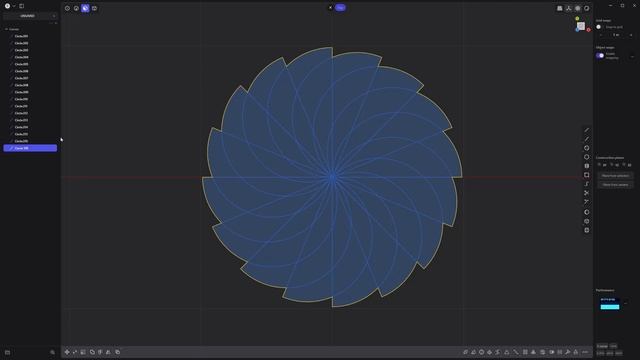Click the second small button at right panel bottom
640x360 pixels.
[x=613, y=346]
